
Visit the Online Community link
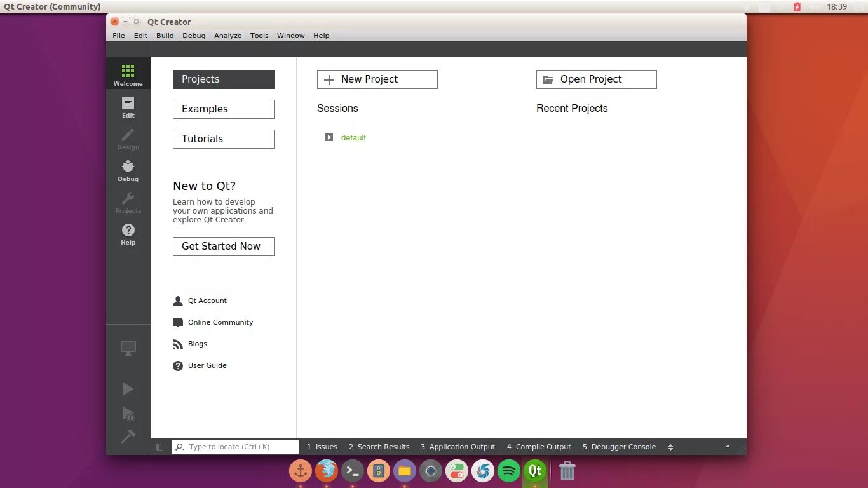(220, 322)
